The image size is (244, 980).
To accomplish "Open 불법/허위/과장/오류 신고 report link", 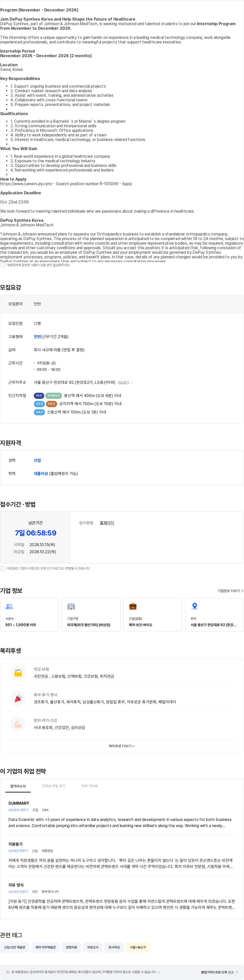I will (x=217, y=972).
